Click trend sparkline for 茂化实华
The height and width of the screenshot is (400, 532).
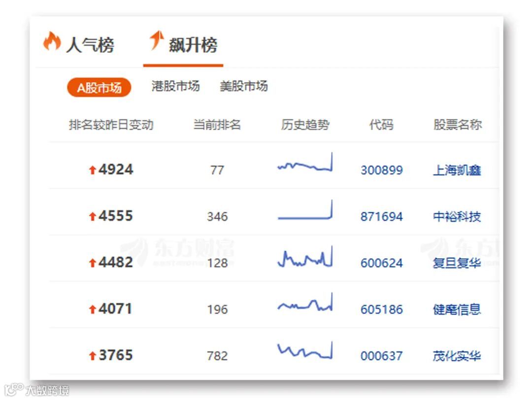(x=305, y=350)
